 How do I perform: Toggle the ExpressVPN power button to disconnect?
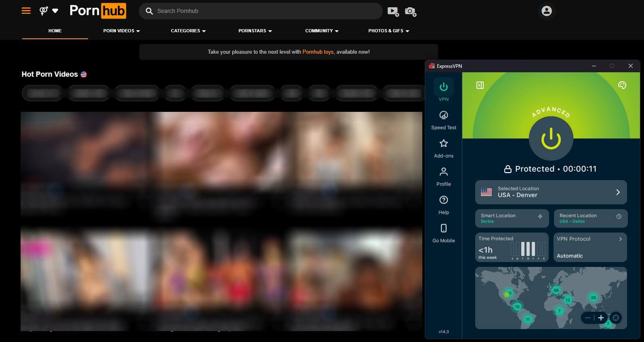pos(551,139)
